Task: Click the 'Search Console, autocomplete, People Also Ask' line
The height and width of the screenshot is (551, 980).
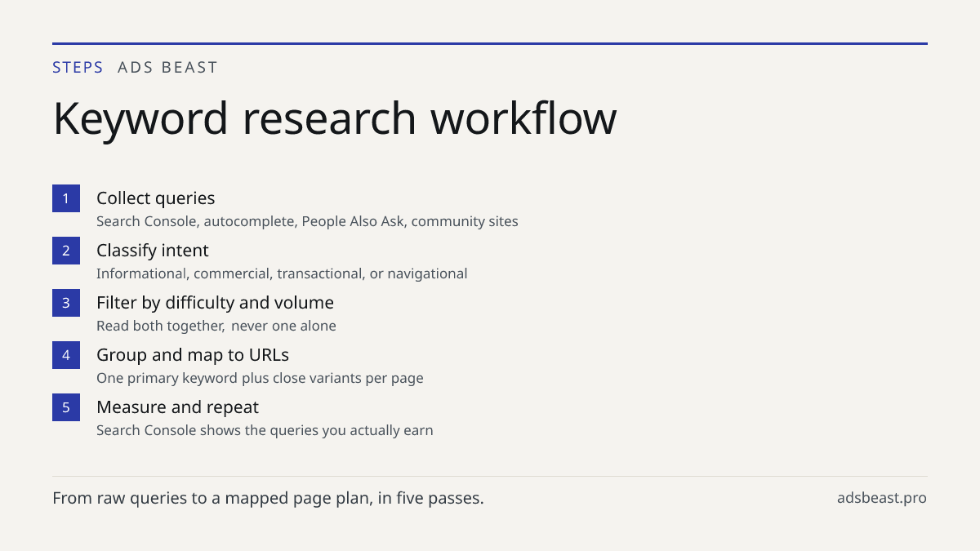Action: click(x=307, y=221)
